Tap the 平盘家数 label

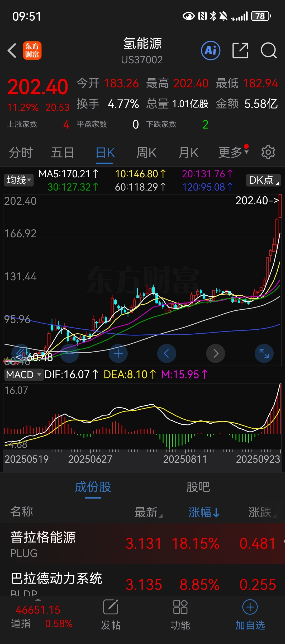pos(92,124)
